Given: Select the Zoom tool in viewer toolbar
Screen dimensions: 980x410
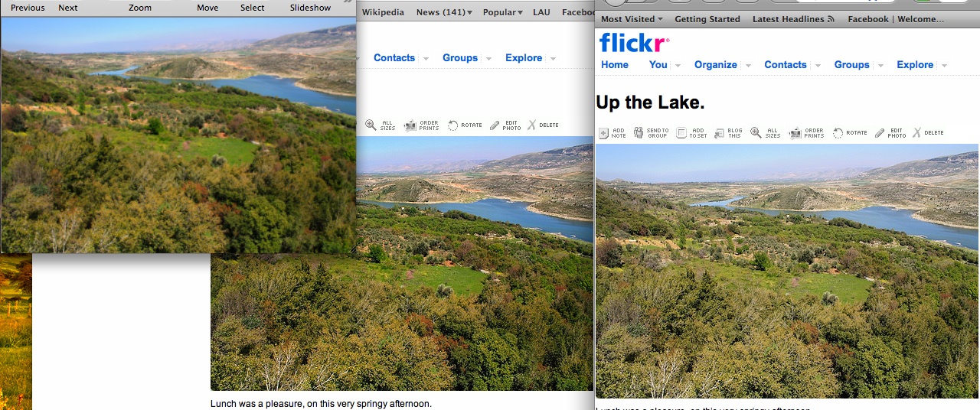Looking at the screenshot, I should pyautogui.click(x=140, y=8).
